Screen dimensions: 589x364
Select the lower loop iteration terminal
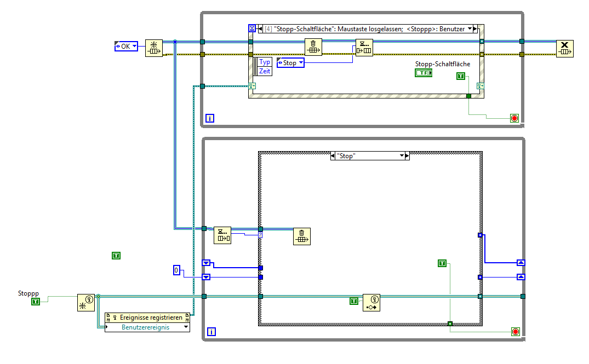211,332
